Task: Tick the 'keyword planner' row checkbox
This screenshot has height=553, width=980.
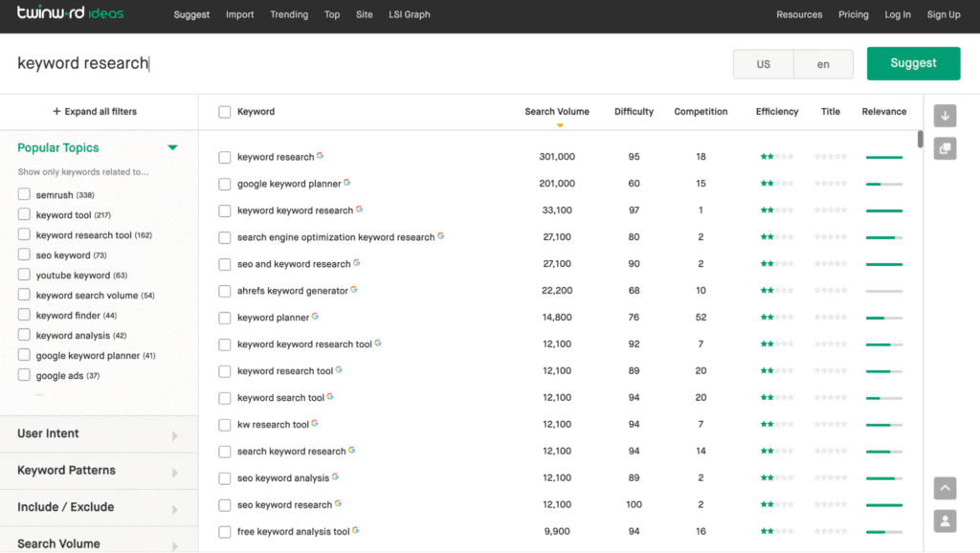Action: pos(225,318)
